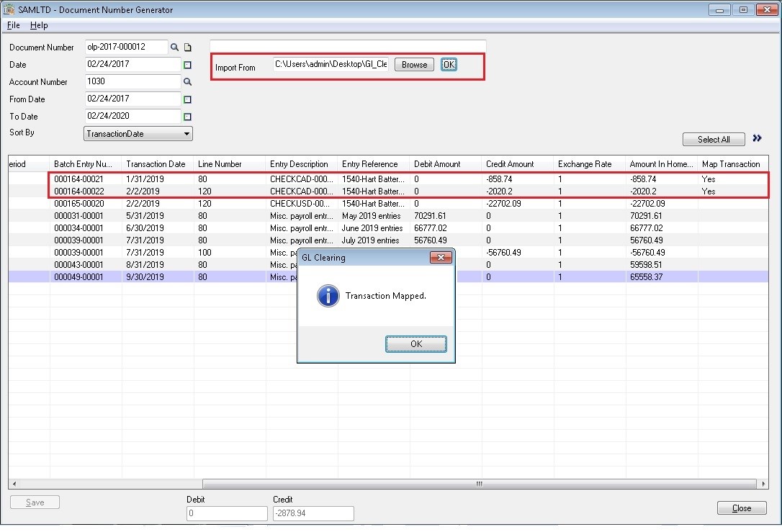Viewport: 782px width, 532px height.
Task: Expand the Sort By dropdown
Action: point(186,134)
